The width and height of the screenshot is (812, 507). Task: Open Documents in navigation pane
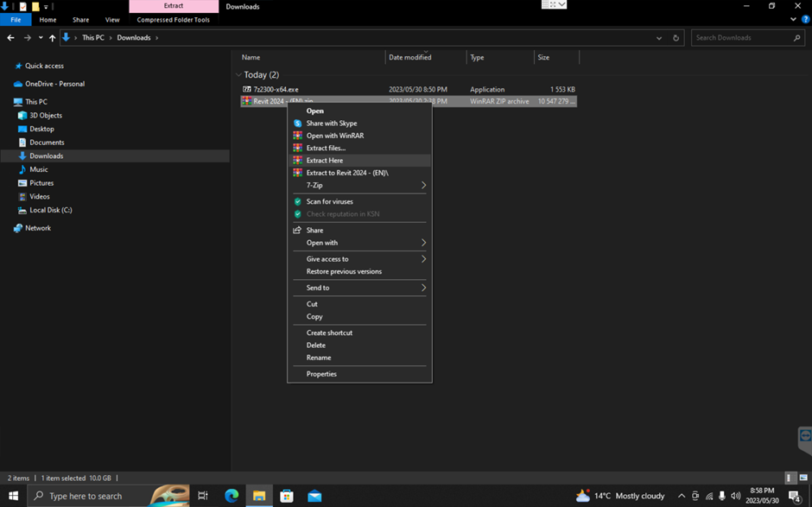47,143
